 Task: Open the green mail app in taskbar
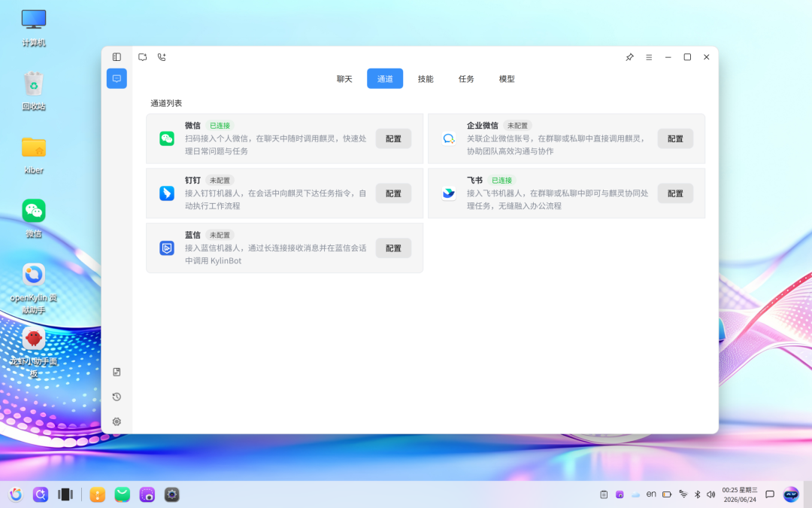click(x=123, y=494)
